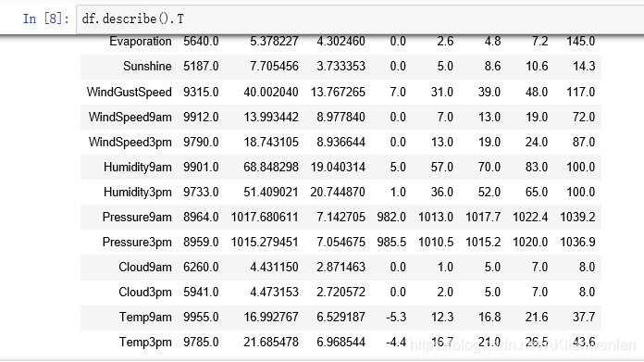Select the Humidity9am row label
The height and width of the screenshot is (362, 644).
pyautogui.click(x=138, y=168)
